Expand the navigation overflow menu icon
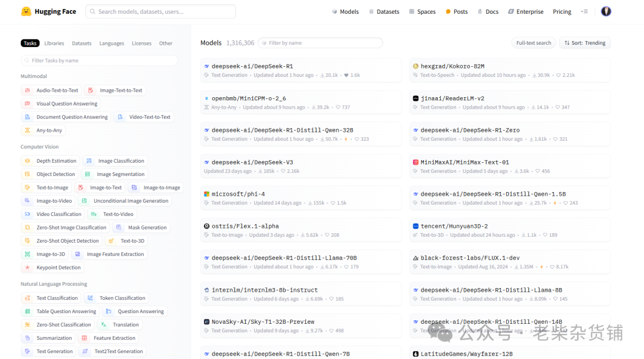The width and height of the screenshot is (644, 359). coord(584,11)
